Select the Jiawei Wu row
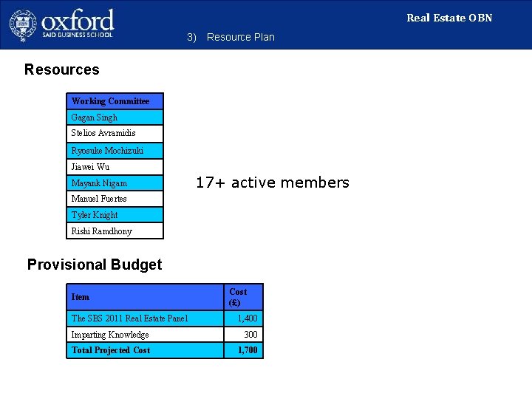 pos(115,167)
